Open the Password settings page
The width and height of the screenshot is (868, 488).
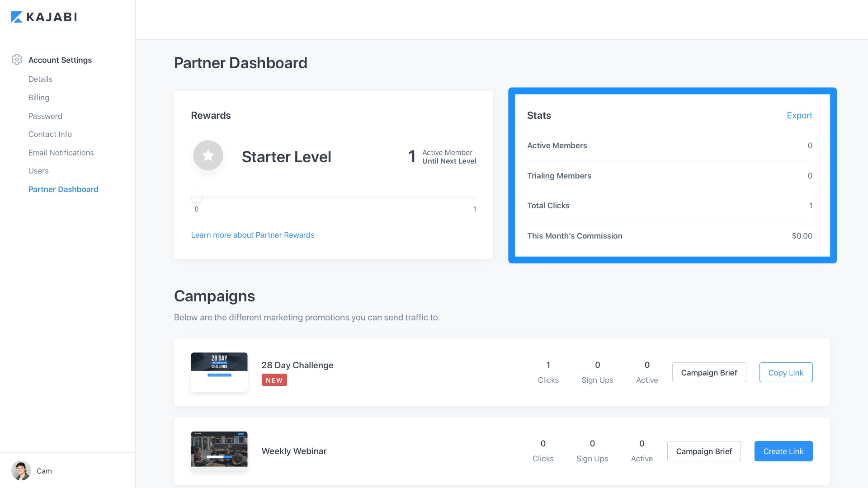(45, 116)
